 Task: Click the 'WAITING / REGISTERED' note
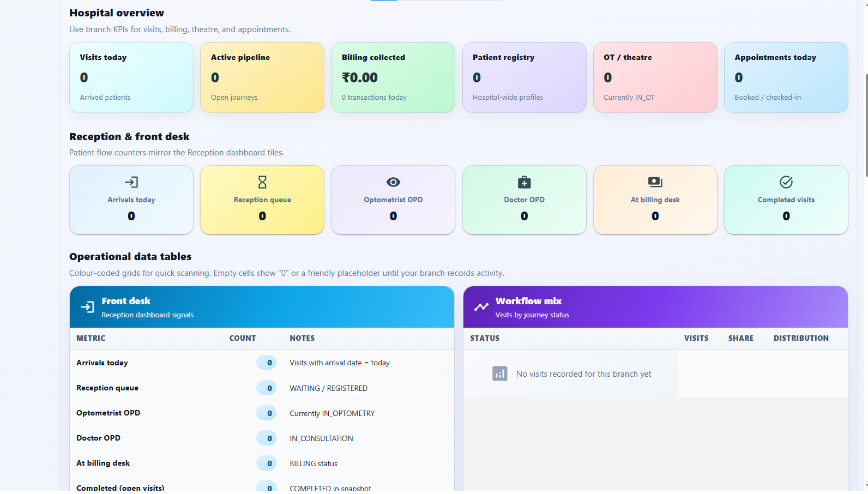point(328,388)
